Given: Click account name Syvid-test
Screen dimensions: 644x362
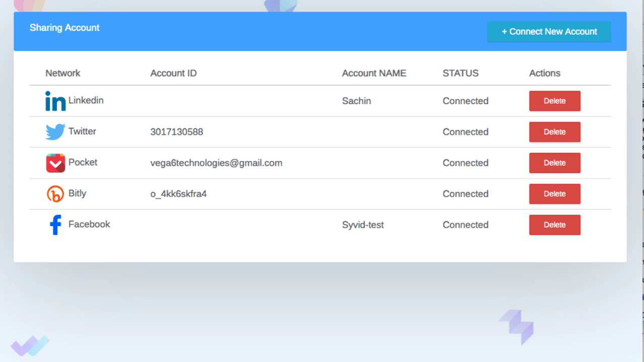Looking at the screenshot, I should (x=363, y=225).
